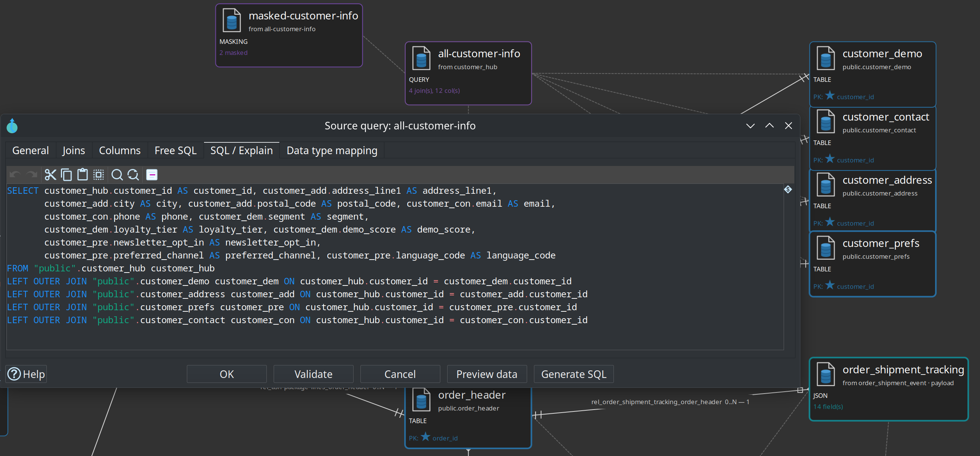Select the customer_prefs table title

tap(881, 243)
